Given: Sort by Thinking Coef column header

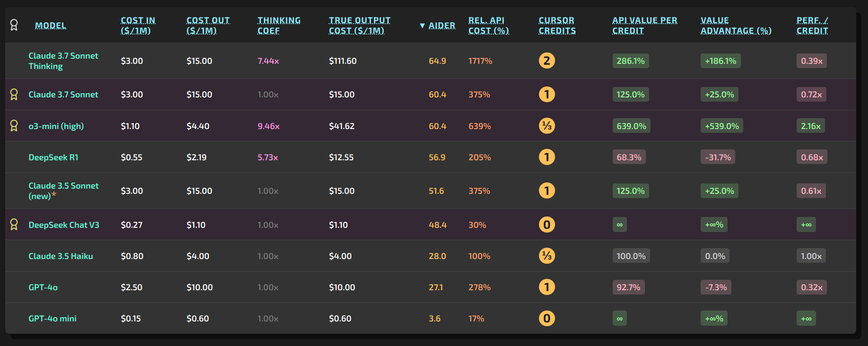Looking at the screenshot, I should pos(278,26).
